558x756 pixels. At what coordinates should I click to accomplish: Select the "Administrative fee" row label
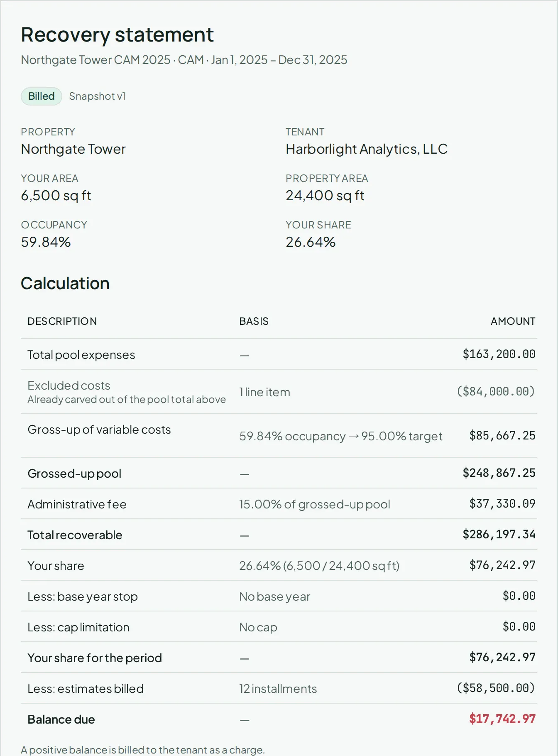(77, 504)
